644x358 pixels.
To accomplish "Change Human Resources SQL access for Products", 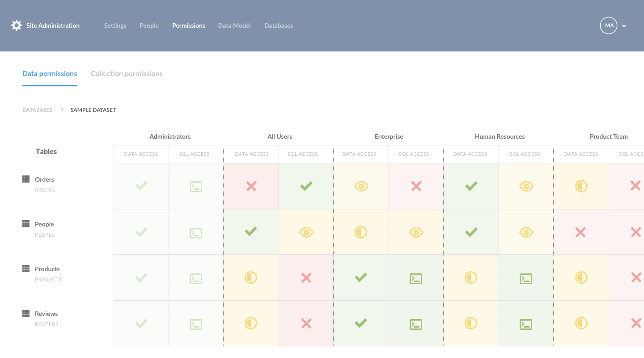I will pos(526,278).
